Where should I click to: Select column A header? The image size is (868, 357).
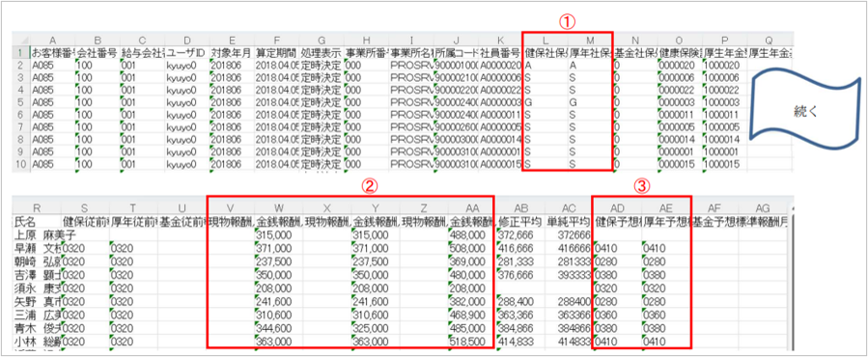click(x=52, y=41)
